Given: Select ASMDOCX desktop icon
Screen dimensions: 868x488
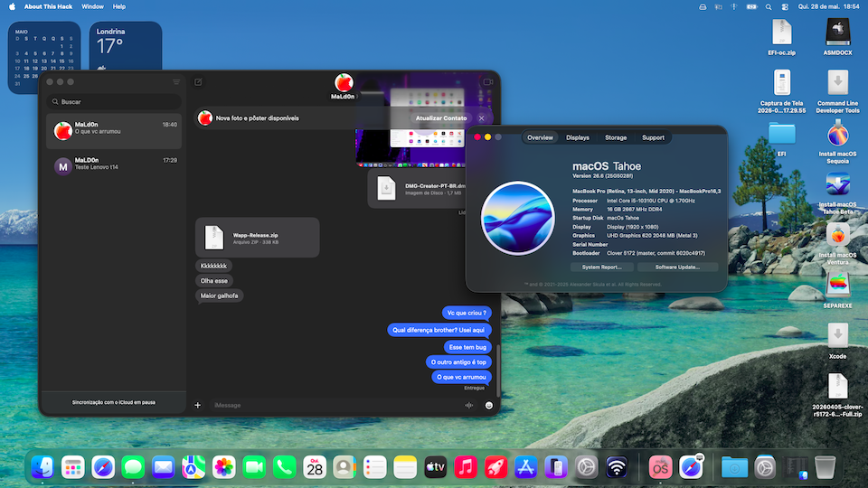Looking at the screenshot, I should [837, 37].
